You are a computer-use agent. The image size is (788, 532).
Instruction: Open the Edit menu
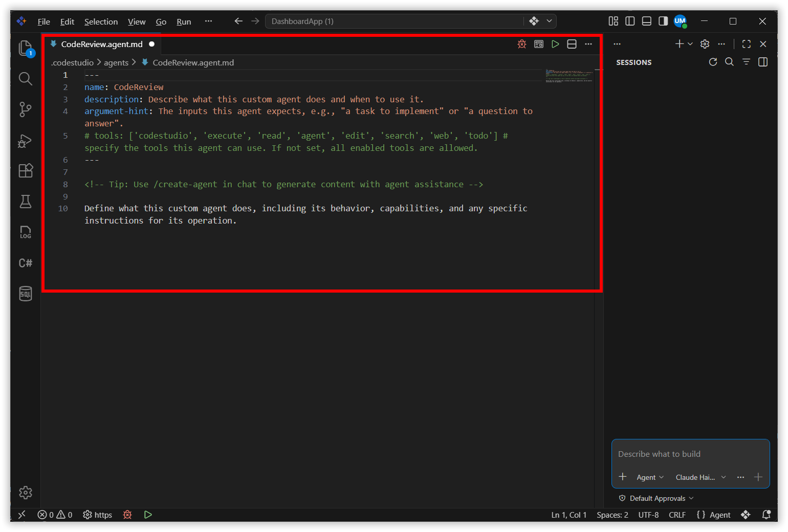(x=67, y=21)
